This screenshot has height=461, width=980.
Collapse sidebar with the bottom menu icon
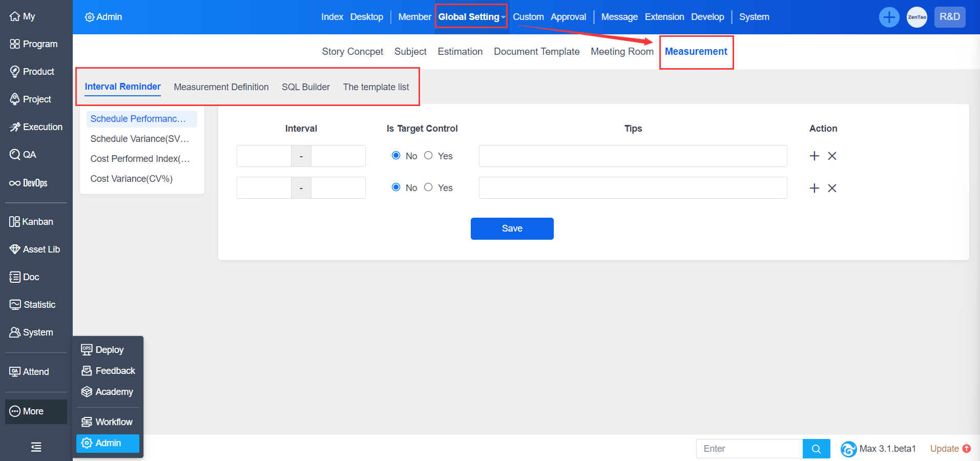click(x=36, y=447)
